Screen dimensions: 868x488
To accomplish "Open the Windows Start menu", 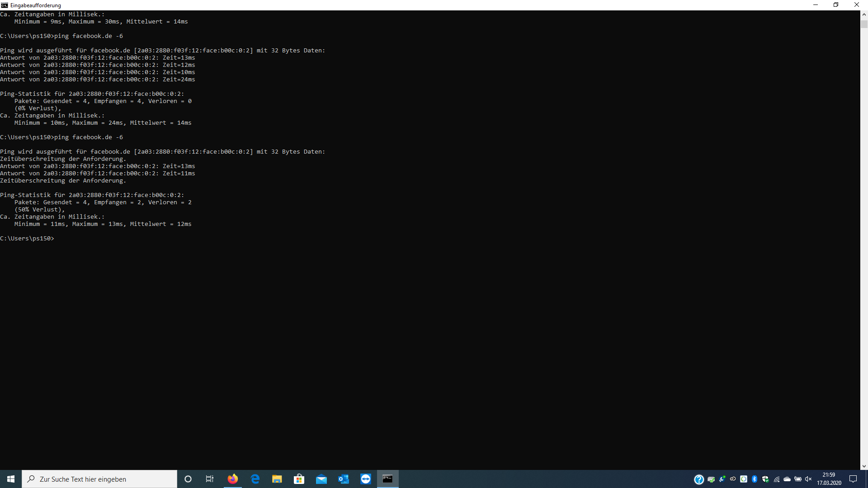I will click(11, 479).
